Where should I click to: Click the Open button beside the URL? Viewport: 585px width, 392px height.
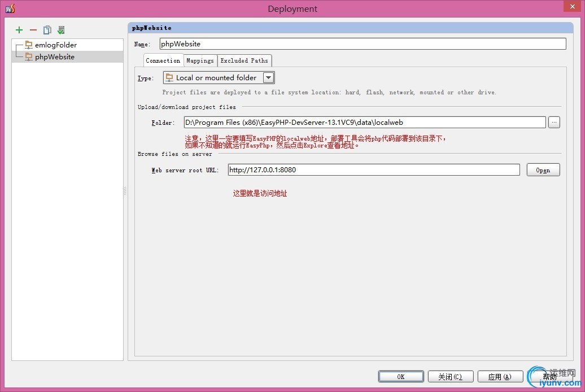[x=543, y=170]
